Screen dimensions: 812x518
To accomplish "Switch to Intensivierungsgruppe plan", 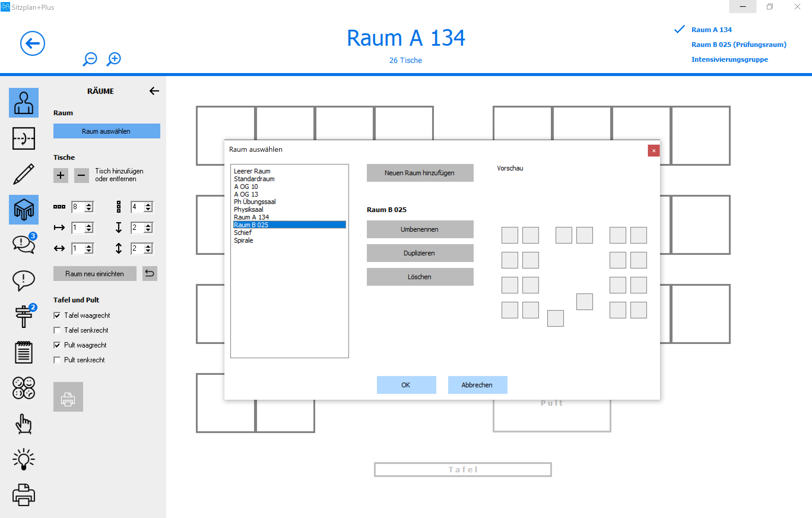I will [729, 59].
